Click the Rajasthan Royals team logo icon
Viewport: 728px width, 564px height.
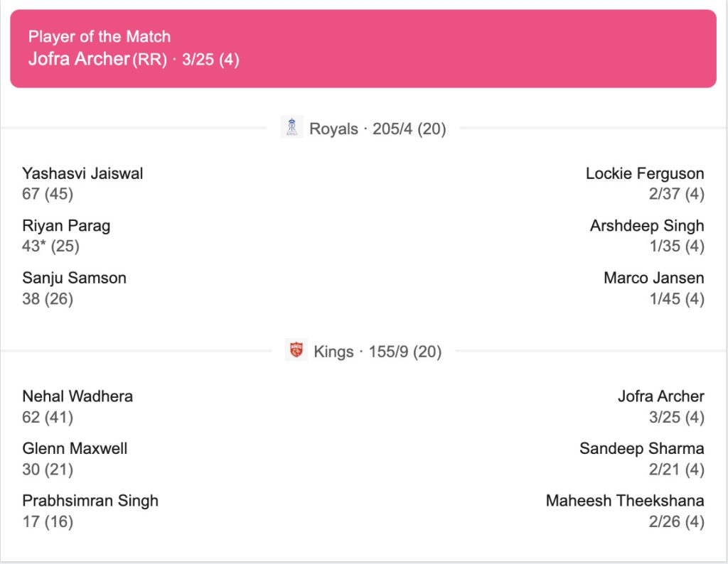(x=291, y=128)
